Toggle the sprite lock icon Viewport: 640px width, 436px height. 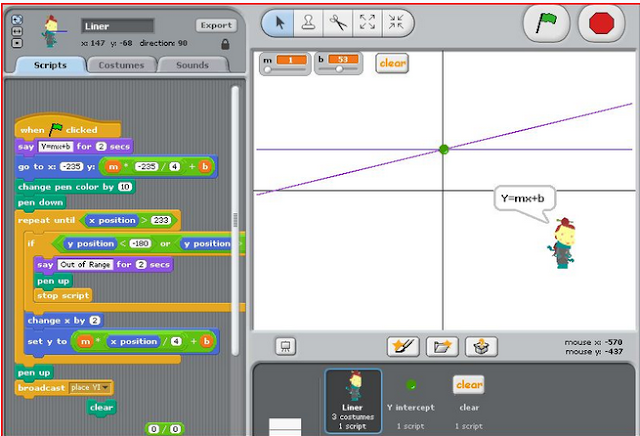tap(225, 44)
